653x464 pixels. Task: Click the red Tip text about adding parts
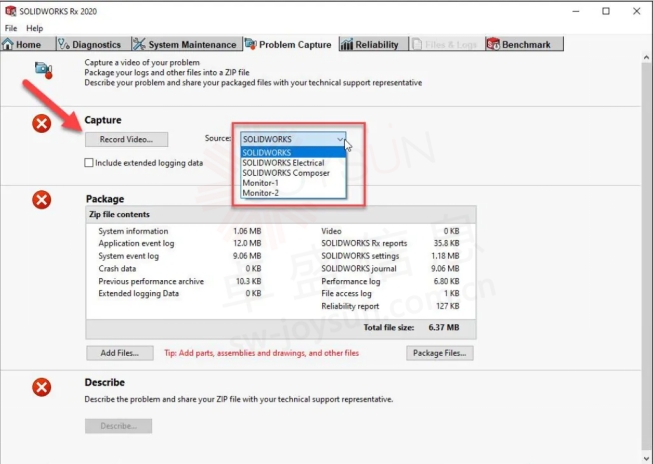tap(262, 353)
